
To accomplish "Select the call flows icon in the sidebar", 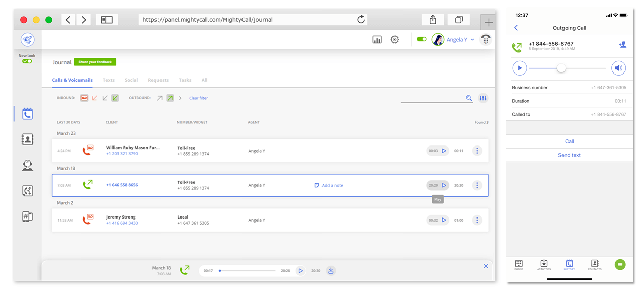I will (27, 191).
